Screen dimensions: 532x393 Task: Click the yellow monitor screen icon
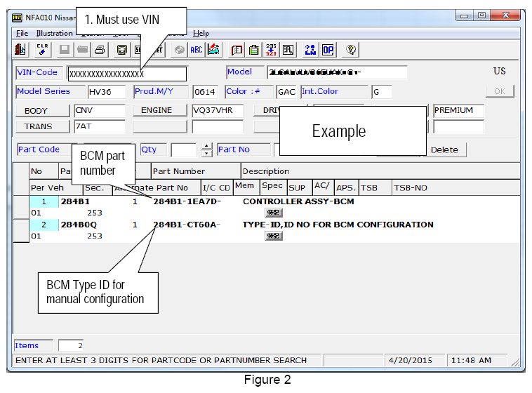[122, 50]
